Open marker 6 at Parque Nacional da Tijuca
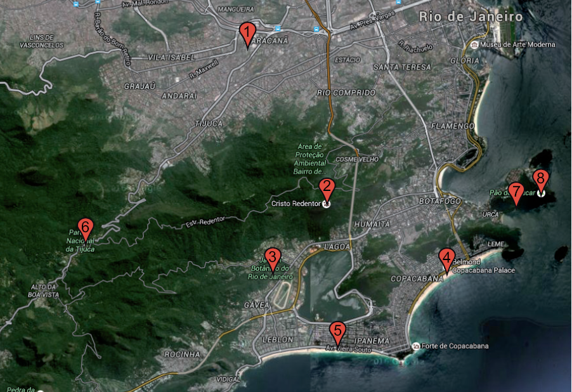 click(85, 228)
